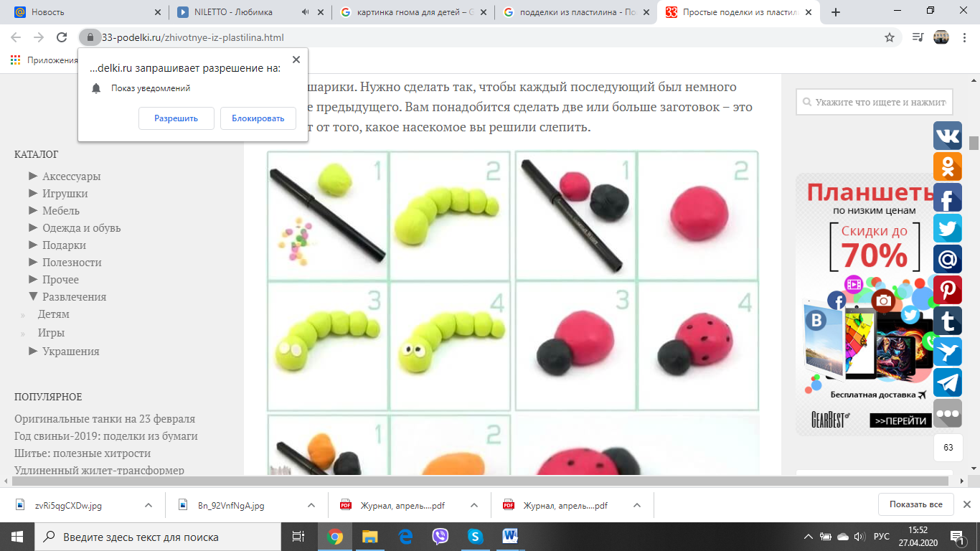Image resolution: width=980 pixels, height=551 pixels.
Task: Share the page on Twitter
Action: 947,228
